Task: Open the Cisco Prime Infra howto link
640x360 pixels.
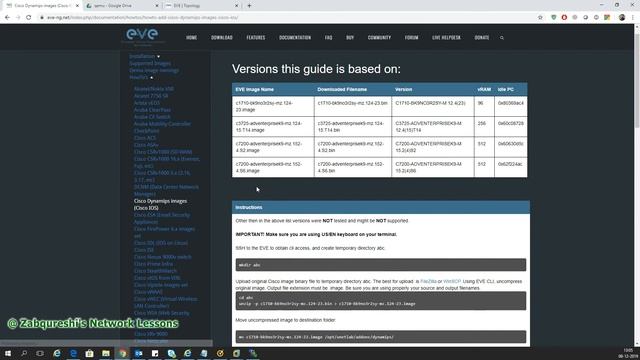Action: [153, 264]
